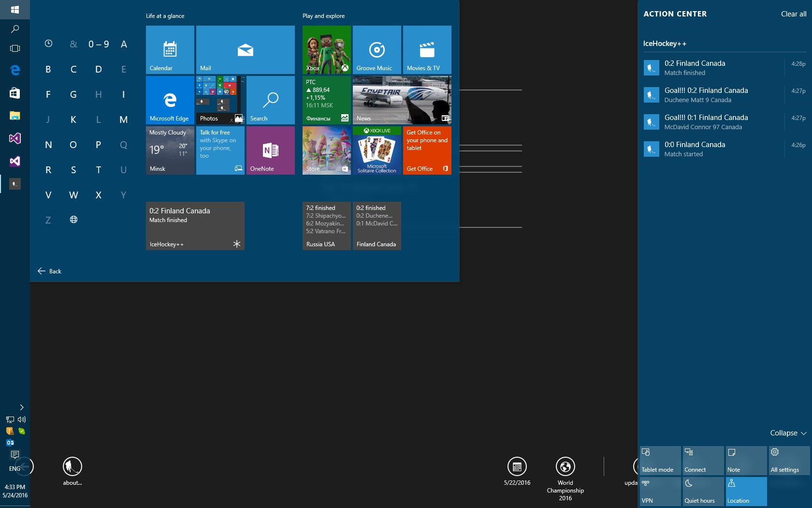This screenshot has width=812, height=508.
Task: Open the Store taskbar icon
Action: [x=15, y=93]
